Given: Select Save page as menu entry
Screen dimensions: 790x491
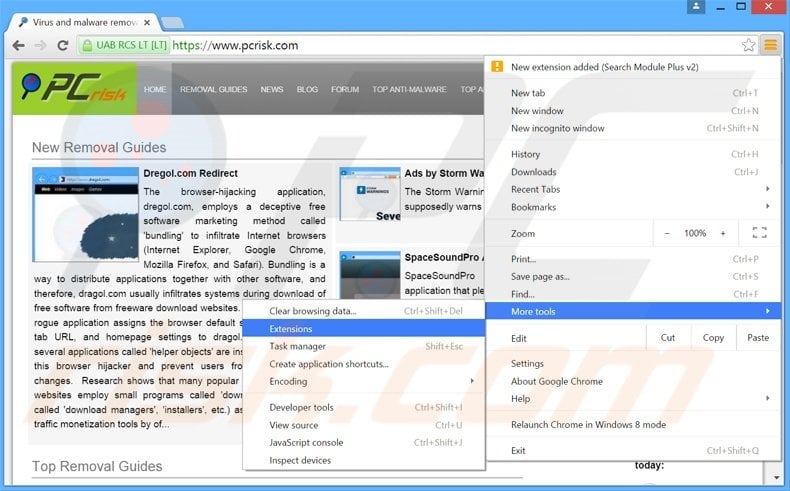Looking at the screenshot, I should pos(634,276).
